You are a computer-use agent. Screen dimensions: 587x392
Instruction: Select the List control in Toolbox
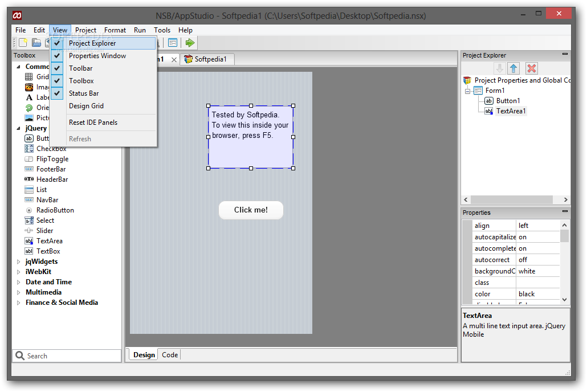(x=35, y=190)
